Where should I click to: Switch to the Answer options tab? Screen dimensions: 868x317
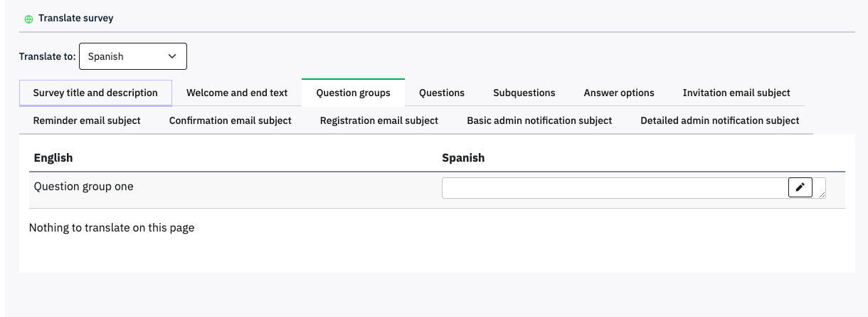pyautogui.click(x=619, y=93)
